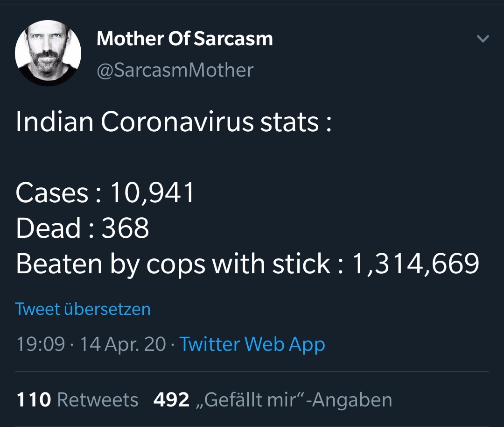Open the Retweets label
Screen dimensions: 504x427
(98, 400)
